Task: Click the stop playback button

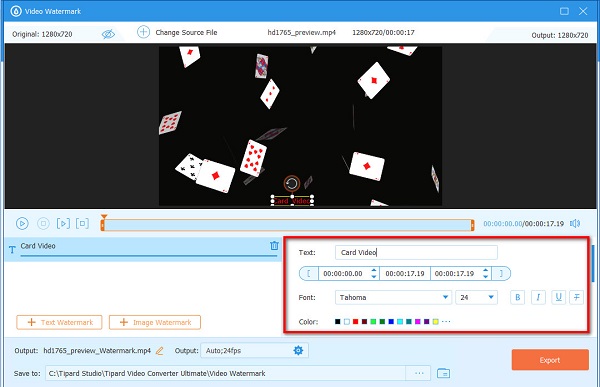Action: 43,223
